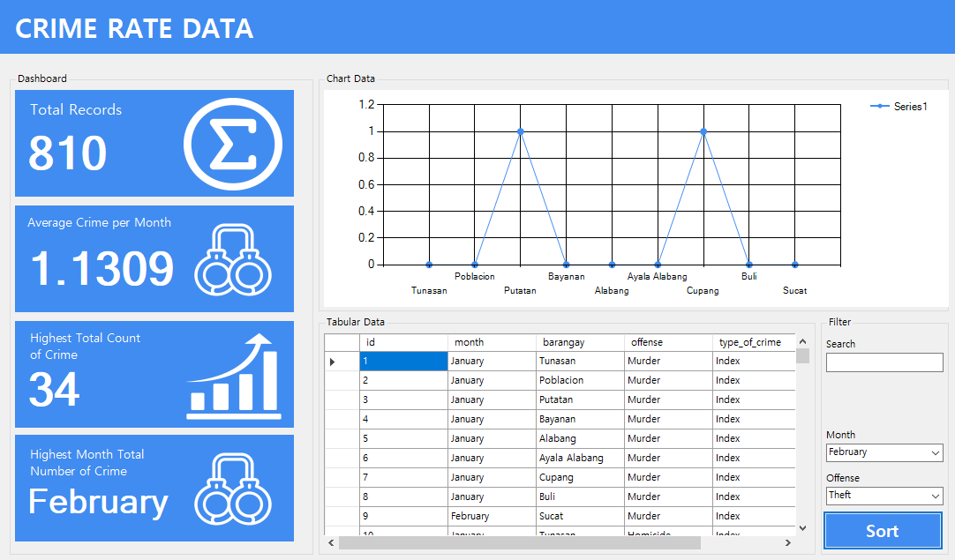Viewport: 955px width, 560px height.
Task: Select the Putatan cell in row 3
Action: (580, 399)
